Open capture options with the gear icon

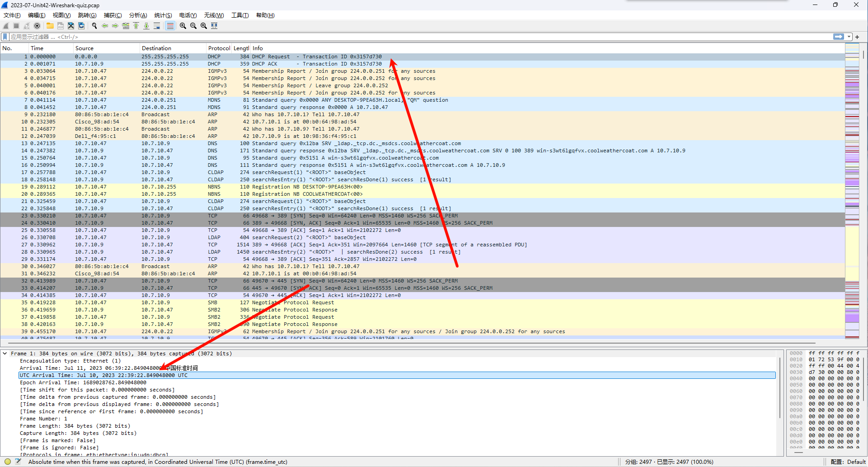pos(37,26)
